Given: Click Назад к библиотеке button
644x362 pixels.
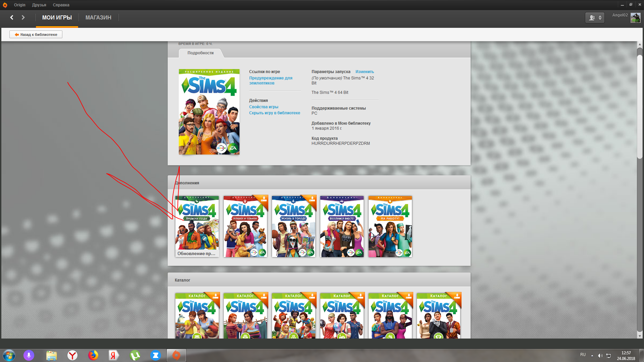Looking at the screenshot, I should point(36,35).
